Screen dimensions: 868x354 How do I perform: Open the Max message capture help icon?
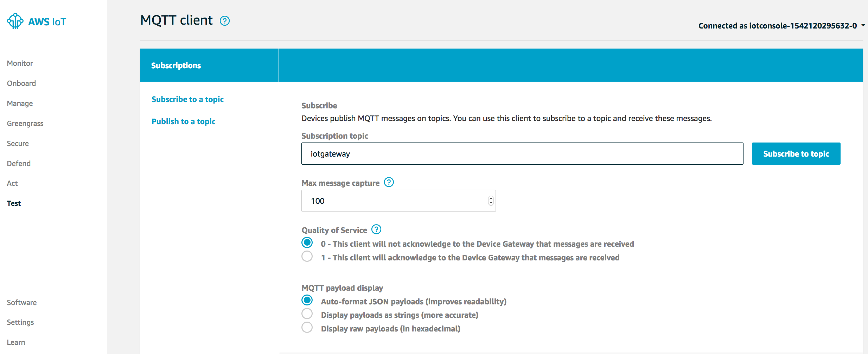click(x=389, y=182)
